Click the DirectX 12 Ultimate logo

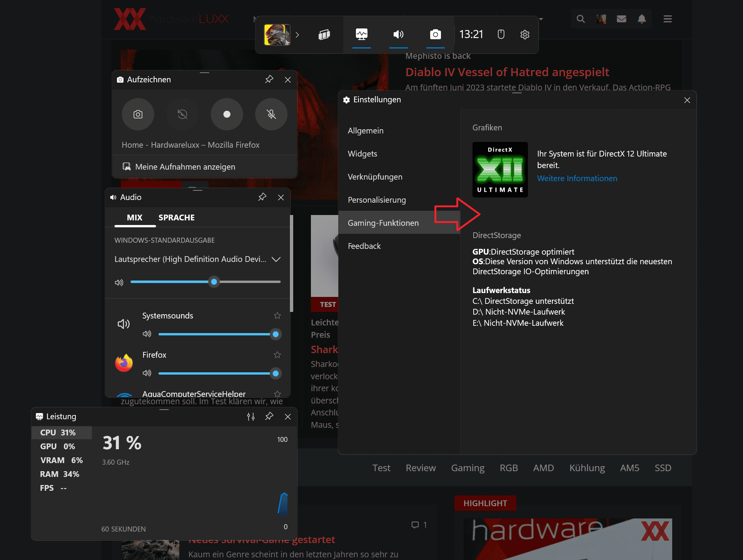pos(500,170)
